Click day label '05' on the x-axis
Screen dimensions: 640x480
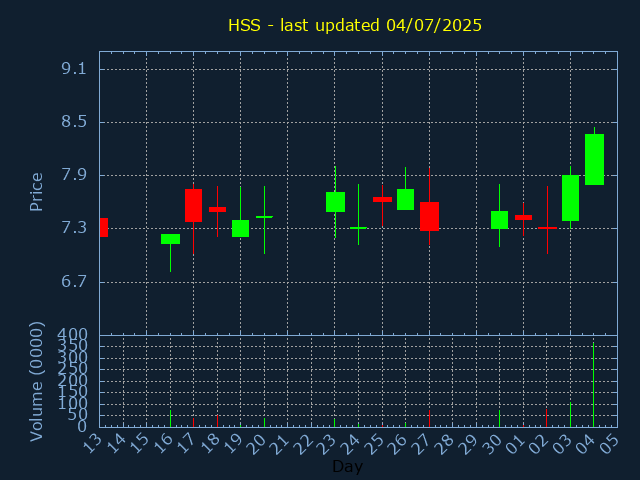pos(610,444)
